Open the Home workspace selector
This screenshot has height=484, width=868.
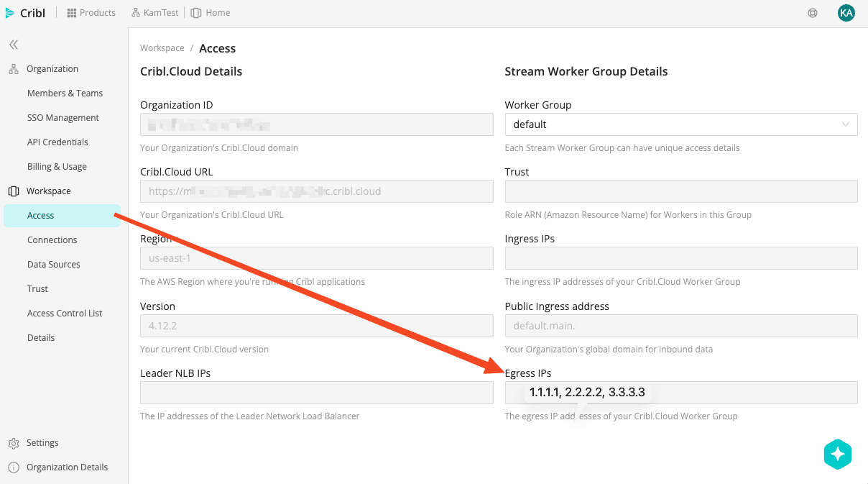coord(211,13)
